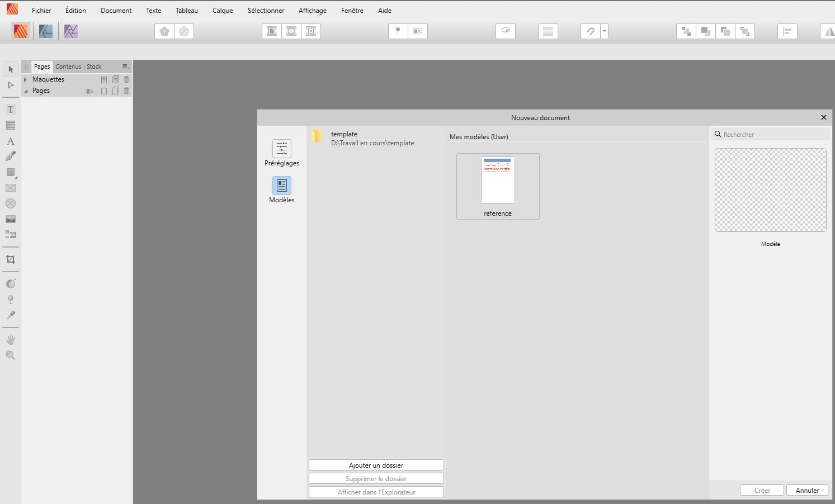Open the Preflight toolbar icon
Image resolution: width=835 pixels, height=504 pixels.
point(506,31)
